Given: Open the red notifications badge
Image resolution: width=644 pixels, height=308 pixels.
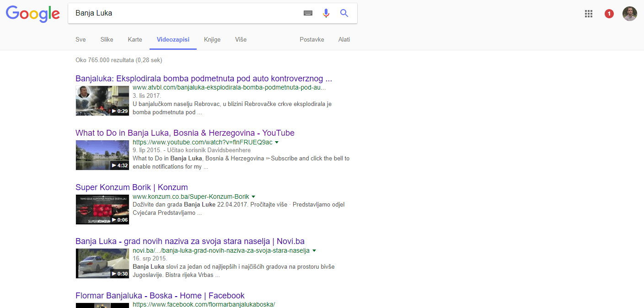Looking at the screenshot, I should click(x=609, y=14).
